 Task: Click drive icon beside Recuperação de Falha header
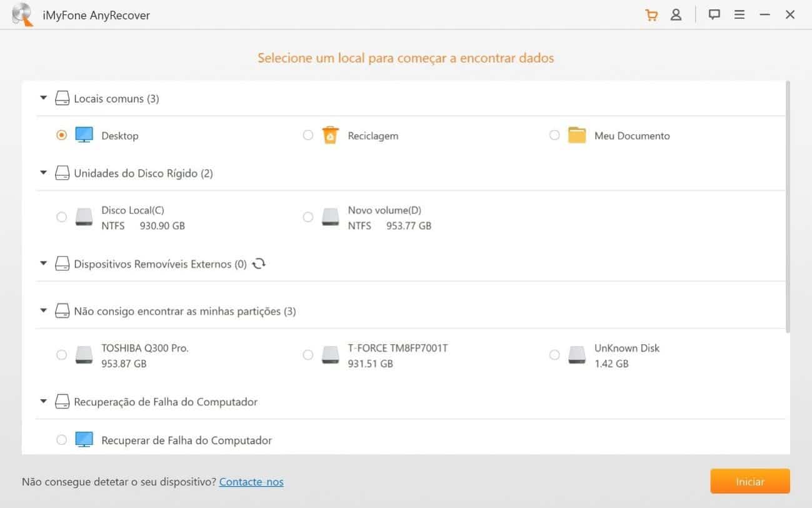(x=62, y=402)
